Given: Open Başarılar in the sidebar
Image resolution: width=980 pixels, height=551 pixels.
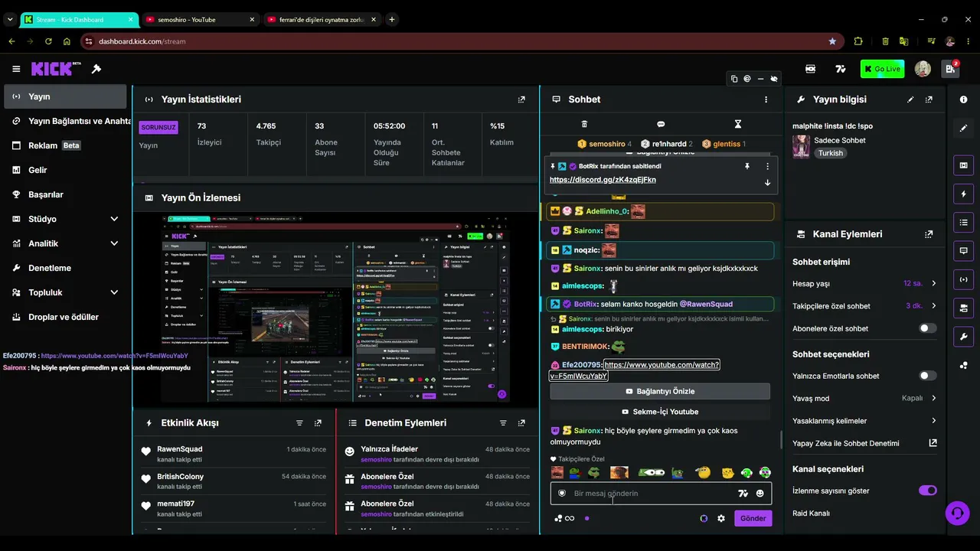Looking at the screenshot, I should pos(65,194).
